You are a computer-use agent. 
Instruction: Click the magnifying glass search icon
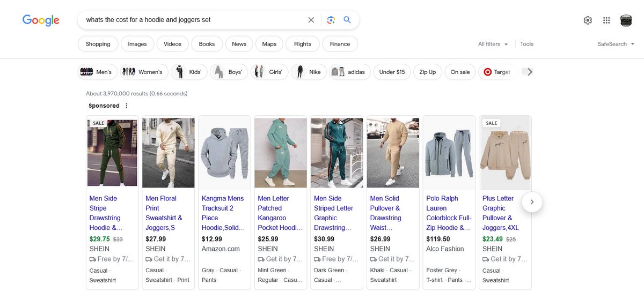pos(347,20)
